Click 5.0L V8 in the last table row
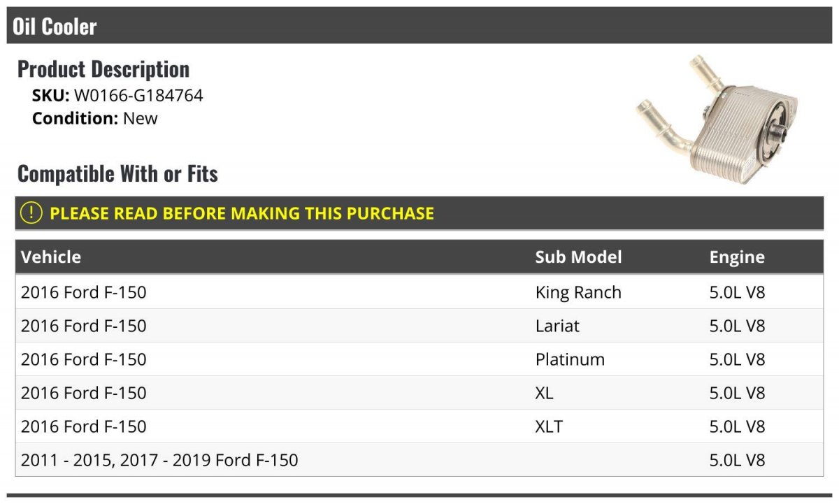 pyautogui.click(x=737, y=460)
